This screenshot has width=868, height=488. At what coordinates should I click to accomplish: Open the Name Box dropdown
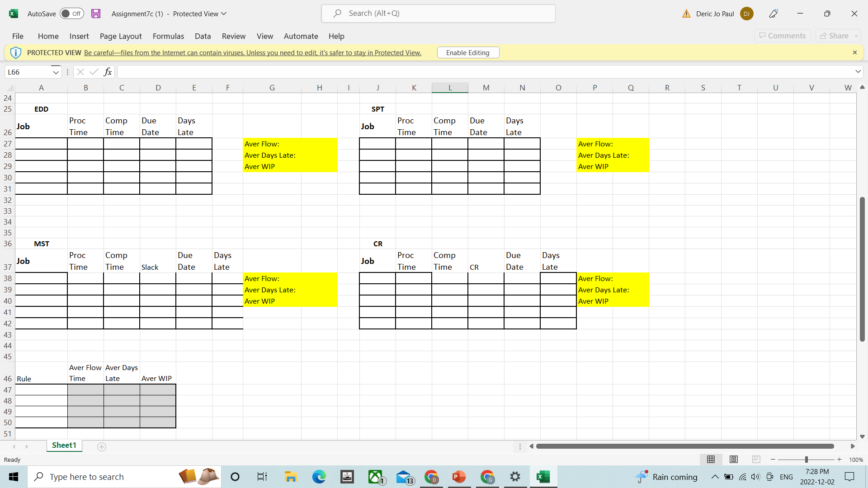55,71
